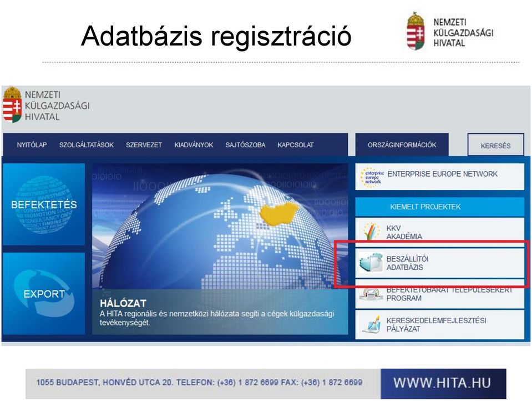Click the Adatbázis regisztráció slide title
Image resolution: width=532 pixels, height=401 pixels.
click(216, 36)
